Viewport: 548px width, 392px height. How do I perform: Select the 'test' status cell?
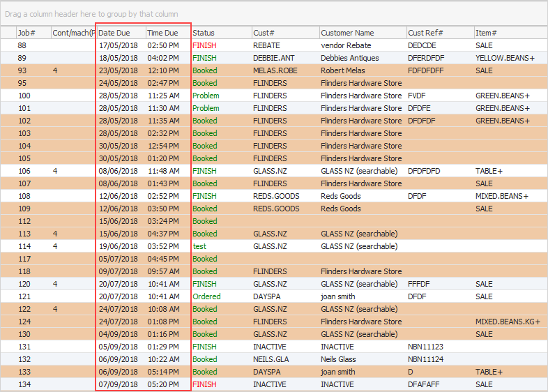[x=200, y=246]
